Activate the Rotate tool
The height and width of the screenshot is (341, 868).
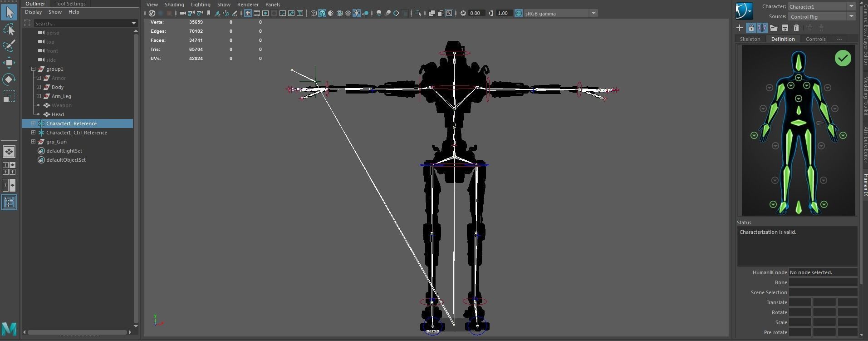coord(9,79)
